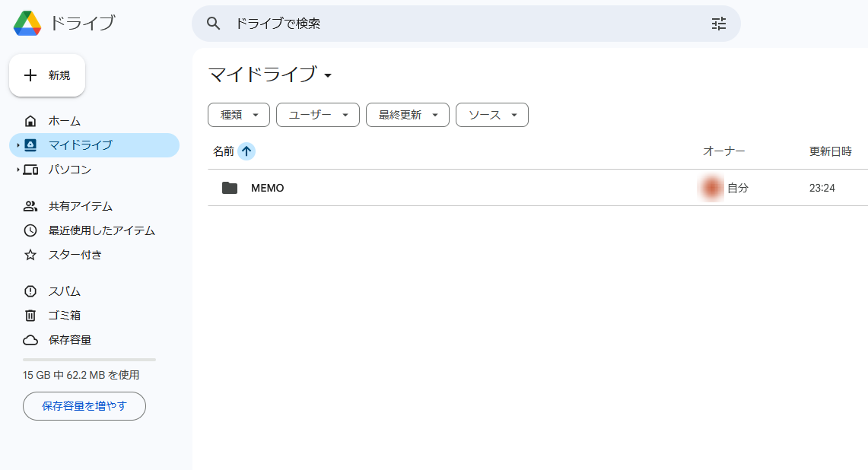Click 保存容量を増やす button
The height and width of the screenshot is (470, 868).
click(x=84, y=406)
